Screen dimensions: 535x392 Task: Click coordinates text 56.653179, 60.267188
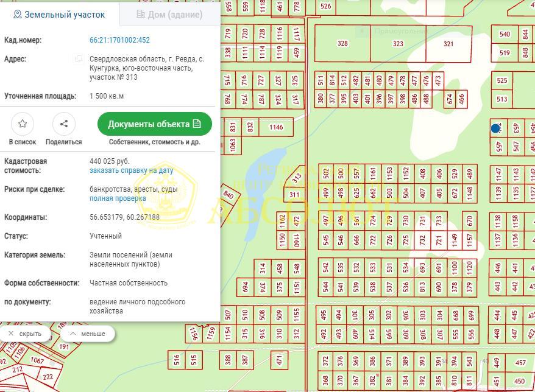(124, 217)
